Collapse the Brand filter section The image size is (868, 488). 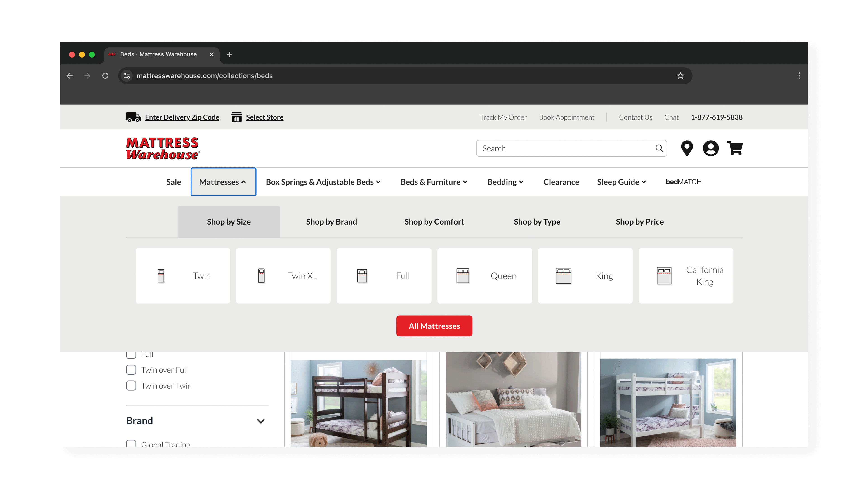(260, 421)
